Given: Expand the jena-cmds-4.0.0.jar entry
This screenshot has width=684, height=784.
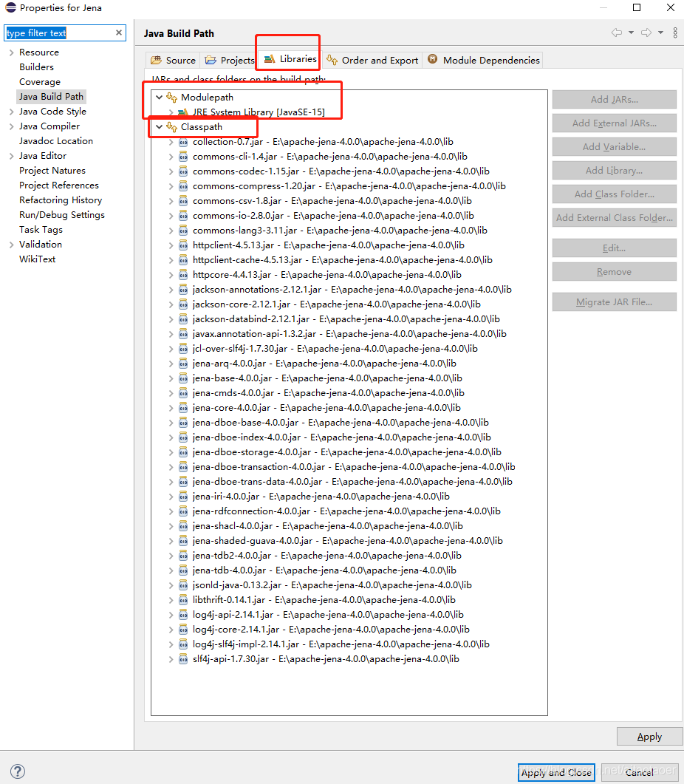Looking at the screenshot, I should [171, 393].
